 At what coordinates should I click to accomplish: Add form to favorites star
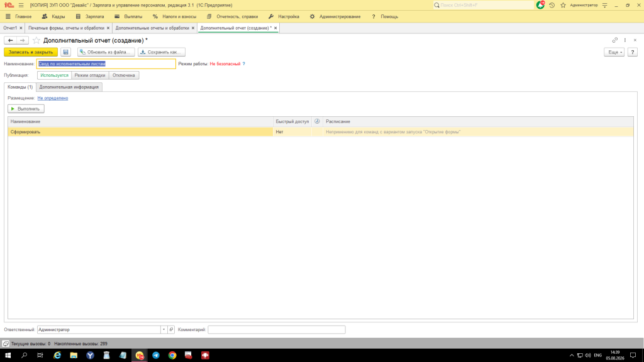pos(36,40)
